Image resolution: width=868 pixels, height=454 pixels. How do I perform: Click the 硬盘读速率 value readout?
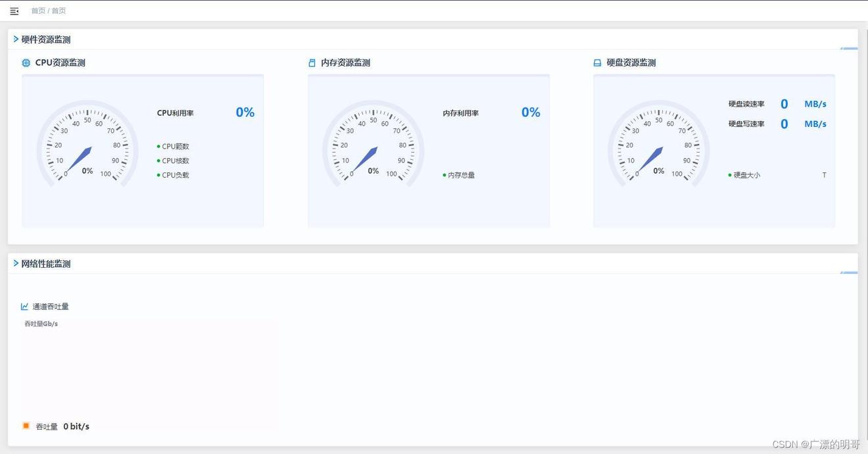[784, 105]
